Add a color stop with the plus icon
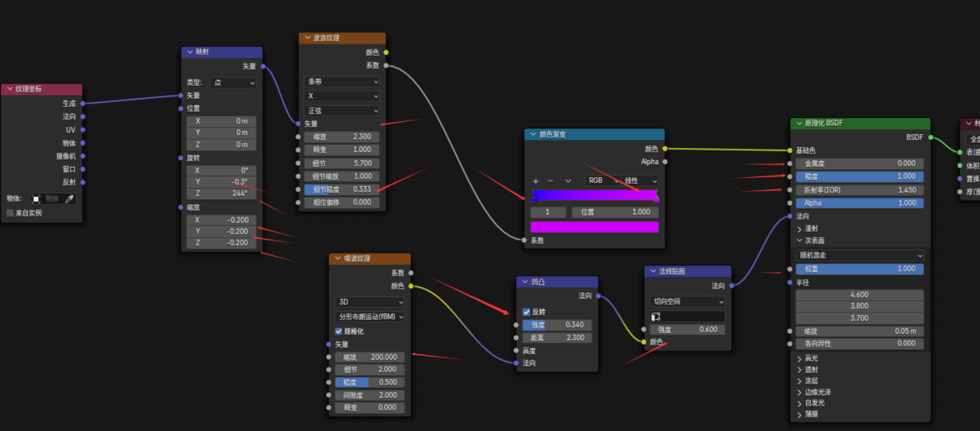 (535, 181)
